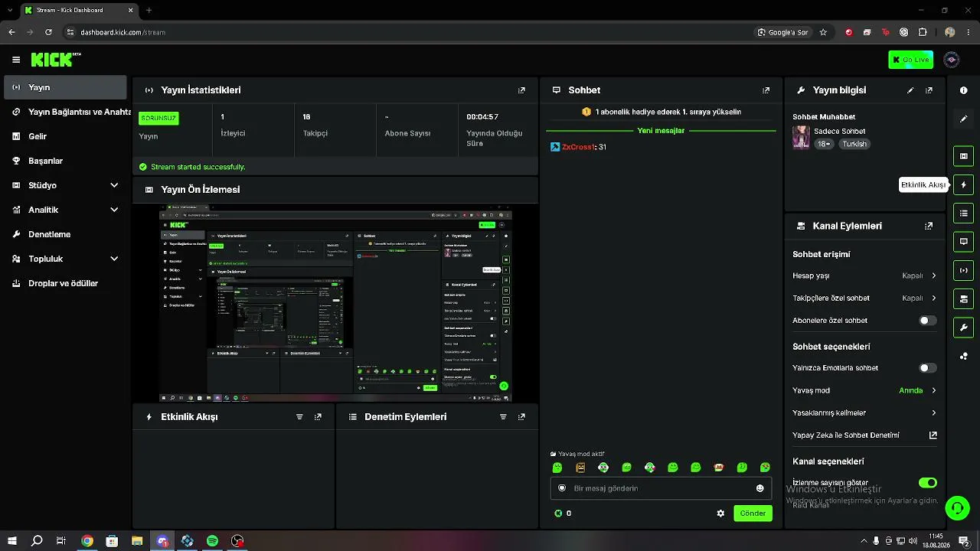Click the address bar URL
The image size is (980, 551).
click(x=122, y=32)
